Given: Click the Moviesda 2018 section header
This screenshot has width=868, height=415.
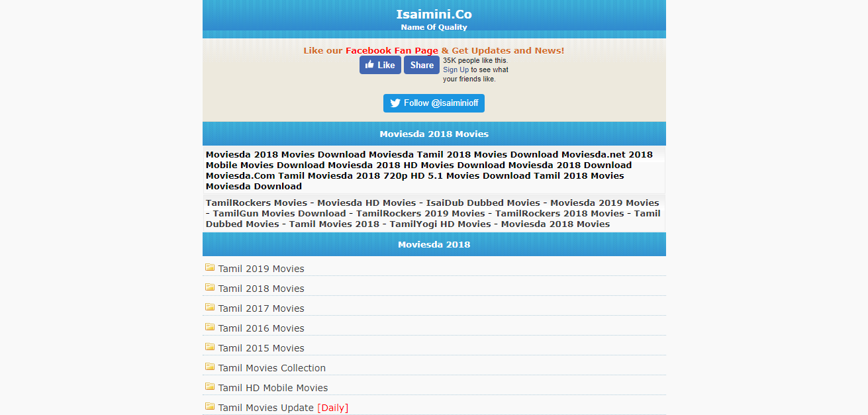Looking at the screenshot, I should (434, 244).
